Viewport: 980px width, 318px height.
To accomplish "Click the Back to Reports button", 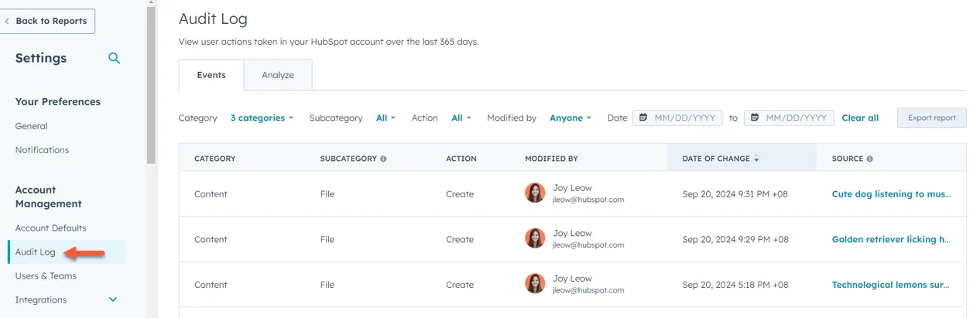I will (47, 21).
